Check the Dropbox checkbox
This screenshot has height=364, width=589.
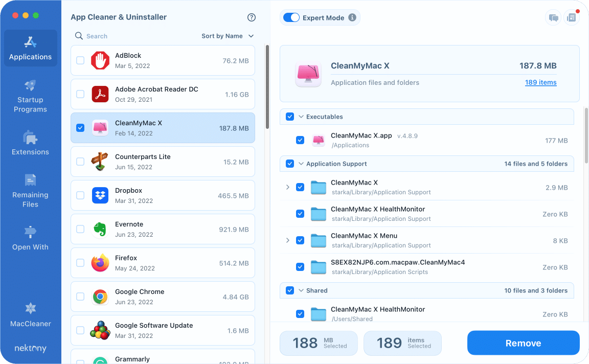pos(80,196)
